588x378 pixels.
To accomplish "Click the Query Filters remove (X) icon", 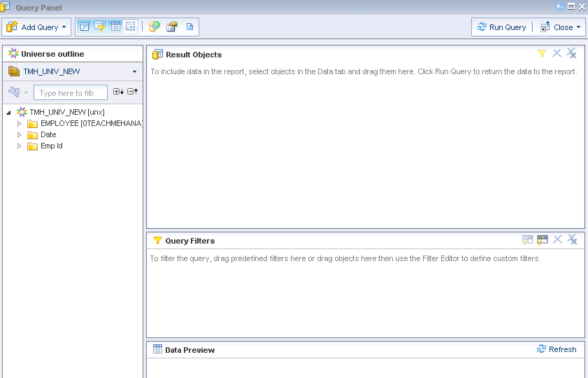I will [558, 239].
